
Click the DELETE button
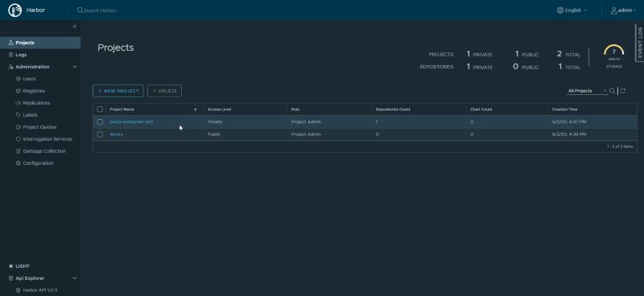click(164, 91)
